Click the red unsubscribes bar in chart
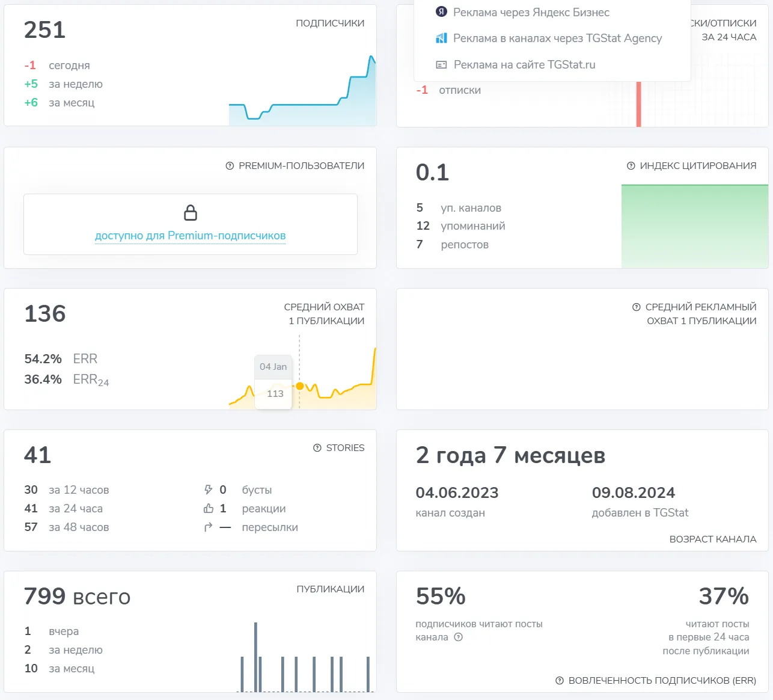Screen dimensions: 773x700 click(x=638, y=104)
